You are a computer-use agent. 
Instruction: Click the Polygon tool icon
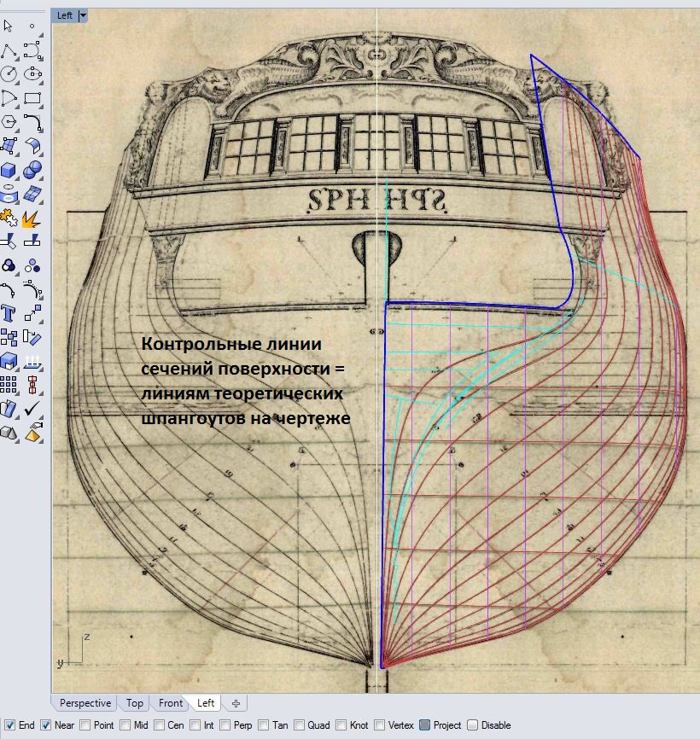(9, 122)
